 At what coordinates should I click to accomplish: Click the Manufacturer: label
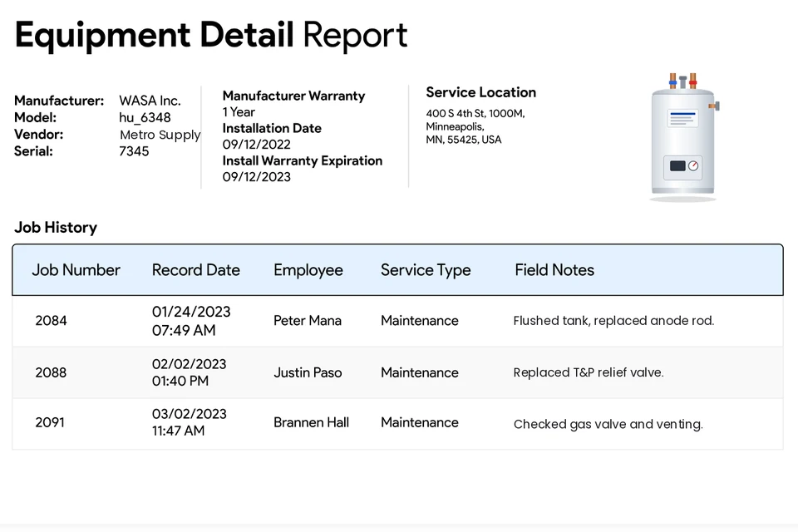coord(59,101)
